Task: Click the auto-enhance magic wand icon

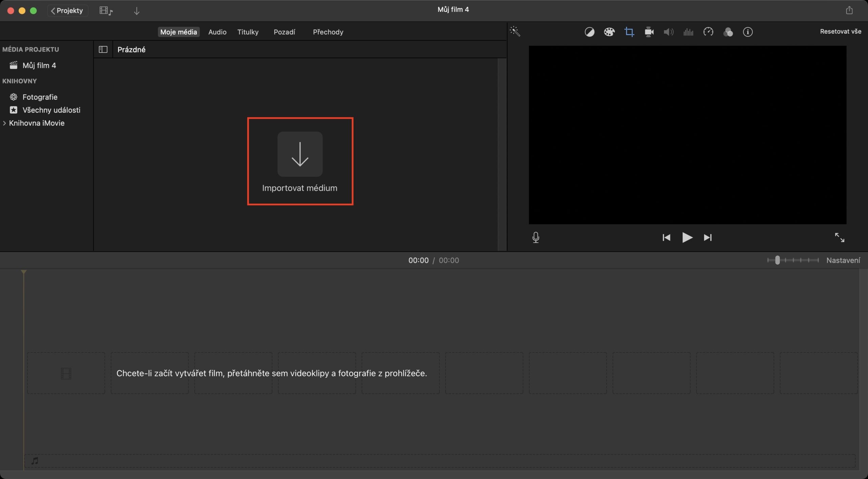Action: pos(515,32)
